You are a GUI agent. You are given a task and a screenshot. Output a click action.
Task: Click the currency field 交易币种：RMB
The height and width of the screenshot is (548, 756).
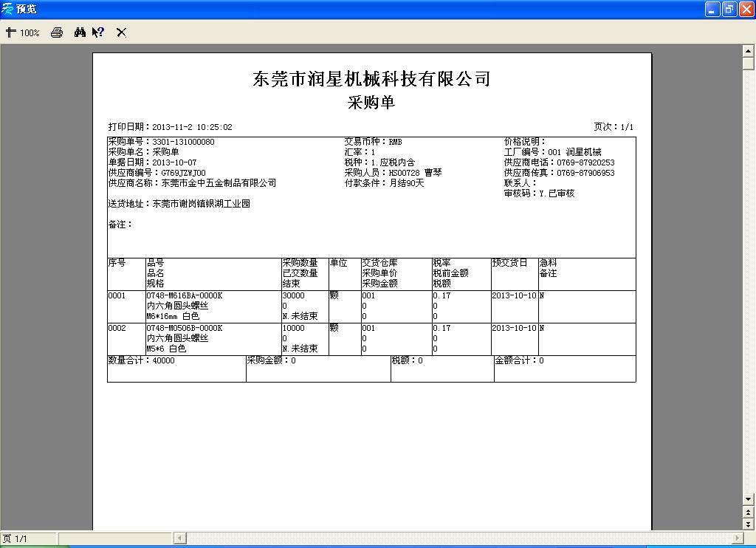point(373,142)
